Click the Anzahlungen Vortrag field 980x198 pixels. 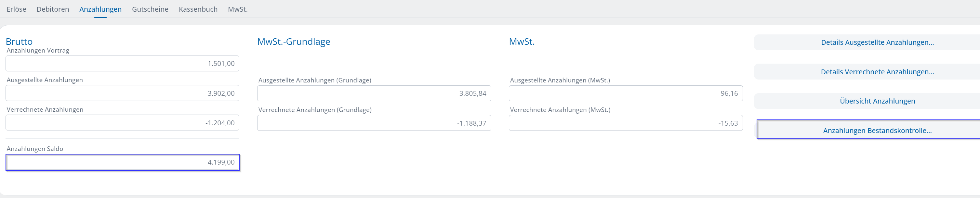(122, 64)
